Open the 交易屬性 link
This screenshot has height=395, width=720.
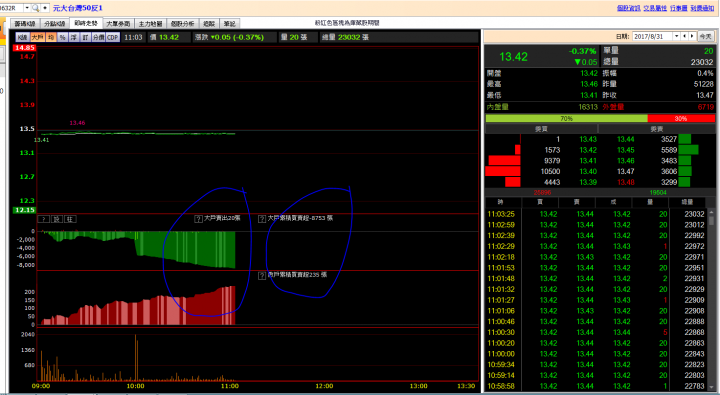655,8
